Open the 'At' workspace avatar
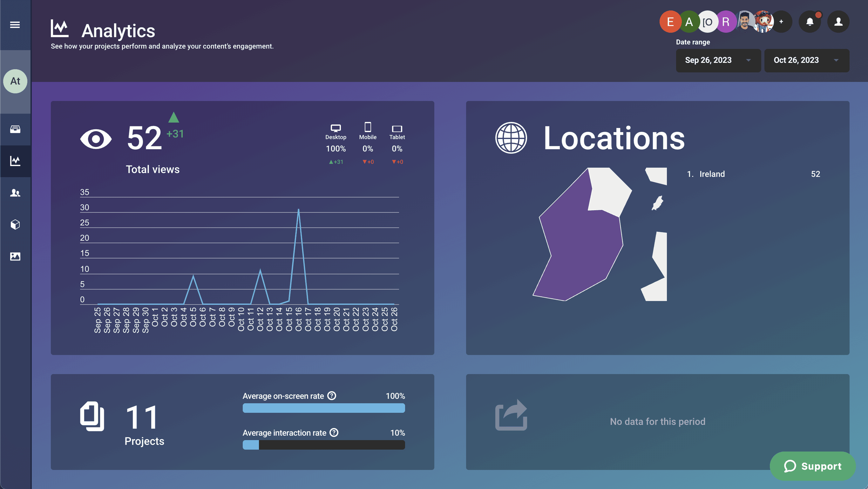Image resolution: width=868 pixels, height=489 pixels. pyautogui.click(x=15, y=81)
